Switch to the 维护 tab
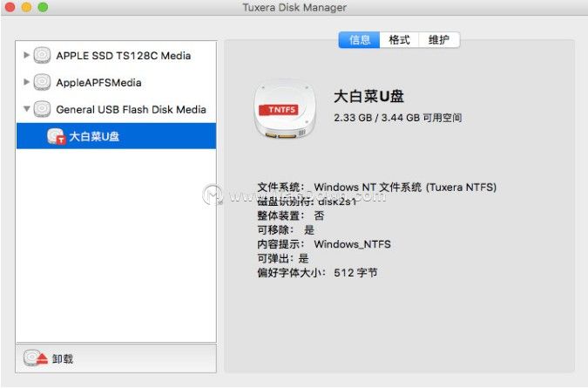The height and width of the screenshot is (389, 588). tap(439, 39)
